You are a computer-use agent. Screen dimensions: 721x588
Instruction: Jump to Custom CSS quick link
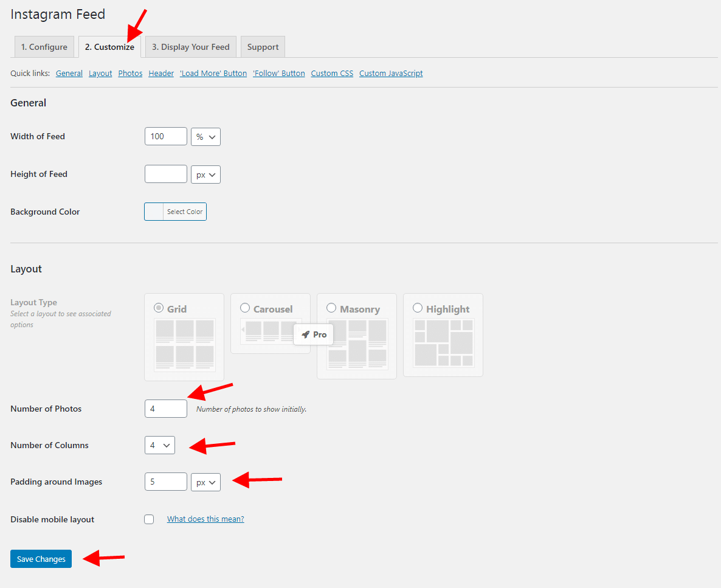click(332, 73)
